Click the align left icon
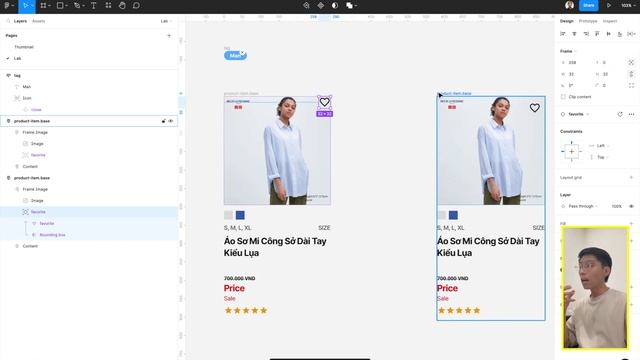 (x=563, y=34)
